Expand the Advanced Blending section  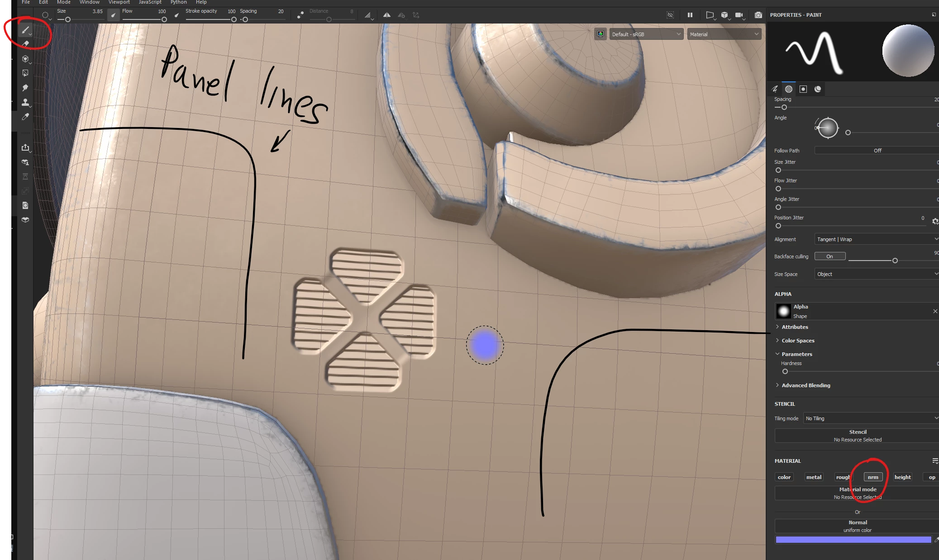(x=806, y=385)
